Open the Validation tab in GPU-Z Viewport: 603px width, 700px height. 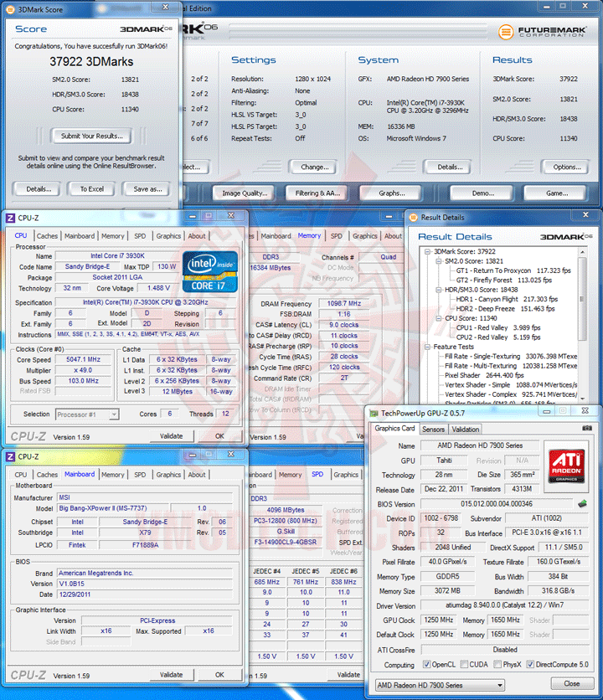coord(465,430)
